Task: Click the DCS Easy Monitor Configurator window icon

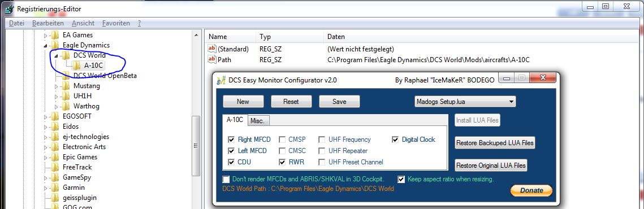Action: click(221, 80)
